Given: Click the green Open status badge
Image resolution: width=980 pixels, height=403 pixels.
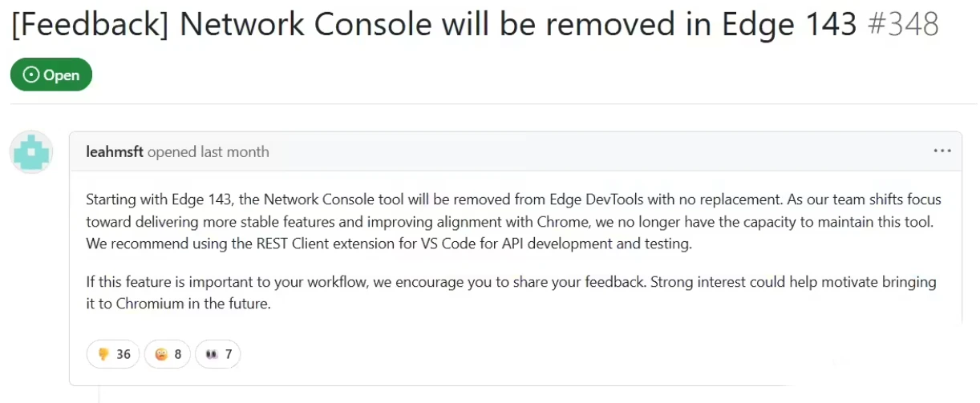Looking at the screenshot, I should pos(51,75).
